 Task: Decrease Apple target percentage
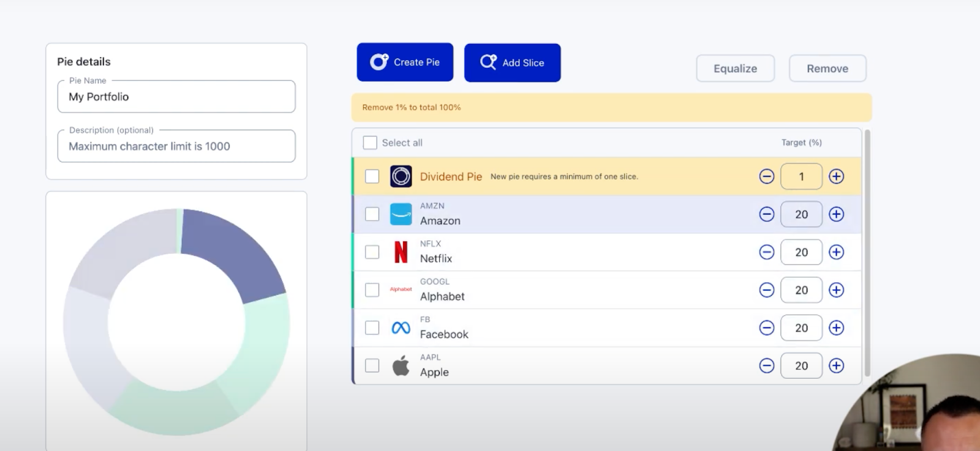tap(766, 366)
